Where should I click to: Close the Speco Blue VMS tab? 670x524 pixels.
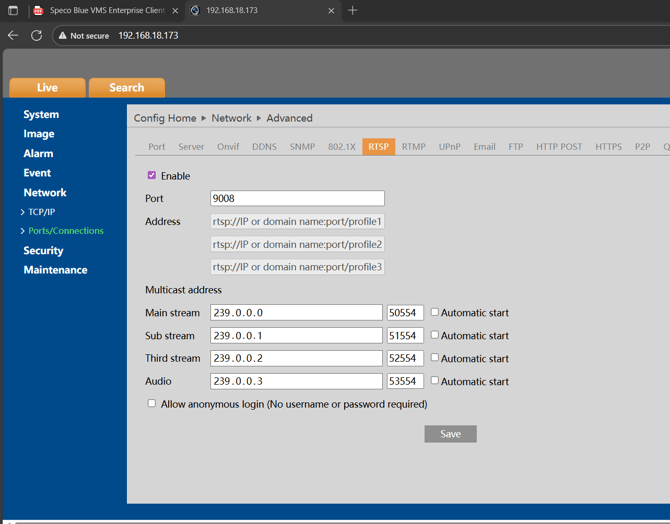(x=175, y=11)
